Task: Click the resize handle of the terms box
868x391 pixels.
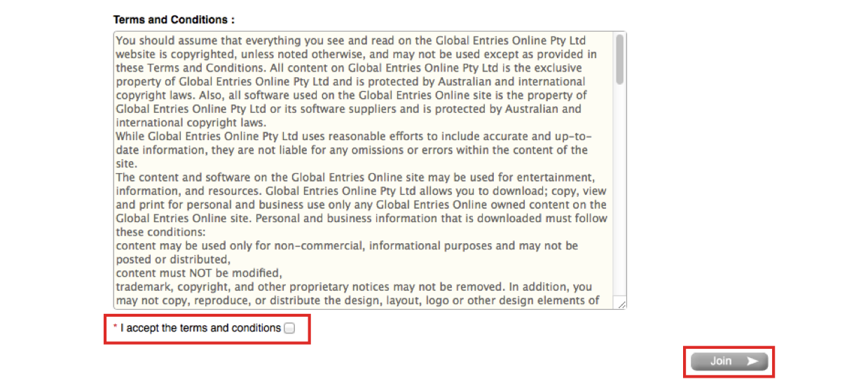Action: pos(621,303)
